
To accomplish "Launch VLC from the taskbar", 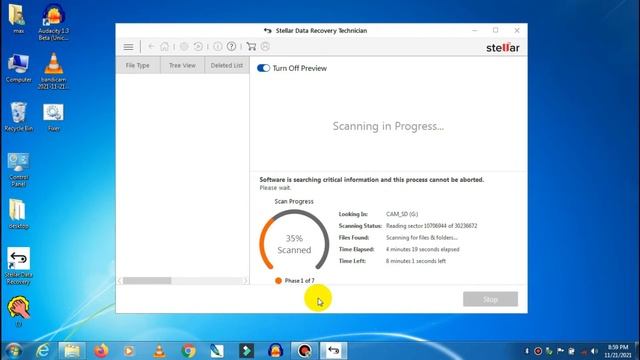I will pos(159,351).
